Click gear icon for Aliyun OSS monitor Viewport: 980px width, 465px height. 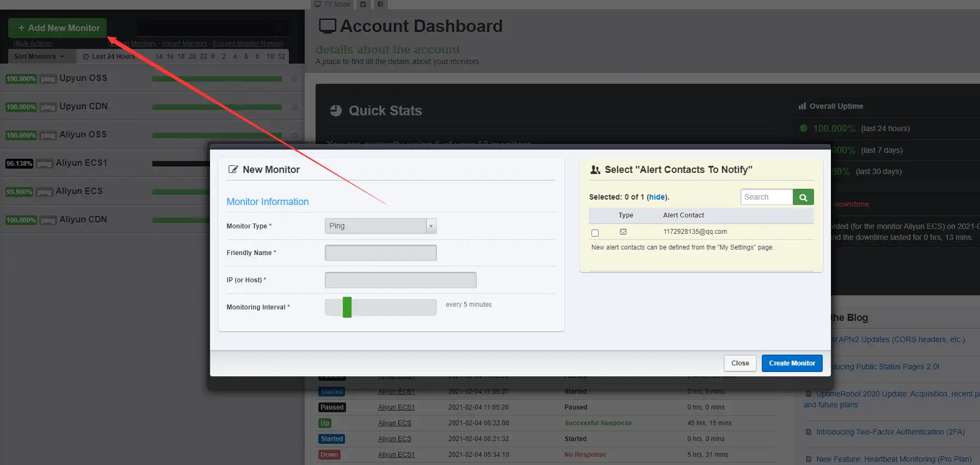pos(294,135)
